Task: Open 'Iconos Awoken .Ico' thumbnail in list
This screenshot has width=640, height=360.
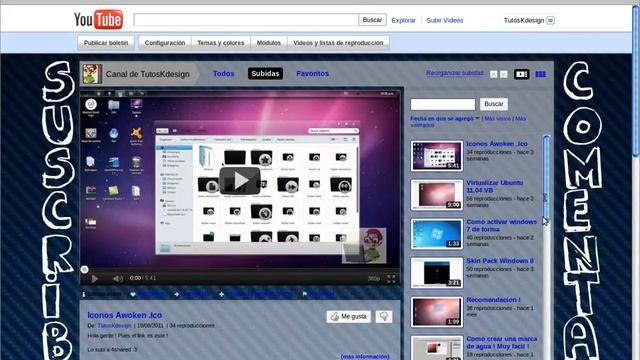Action: tap(437, 156)
